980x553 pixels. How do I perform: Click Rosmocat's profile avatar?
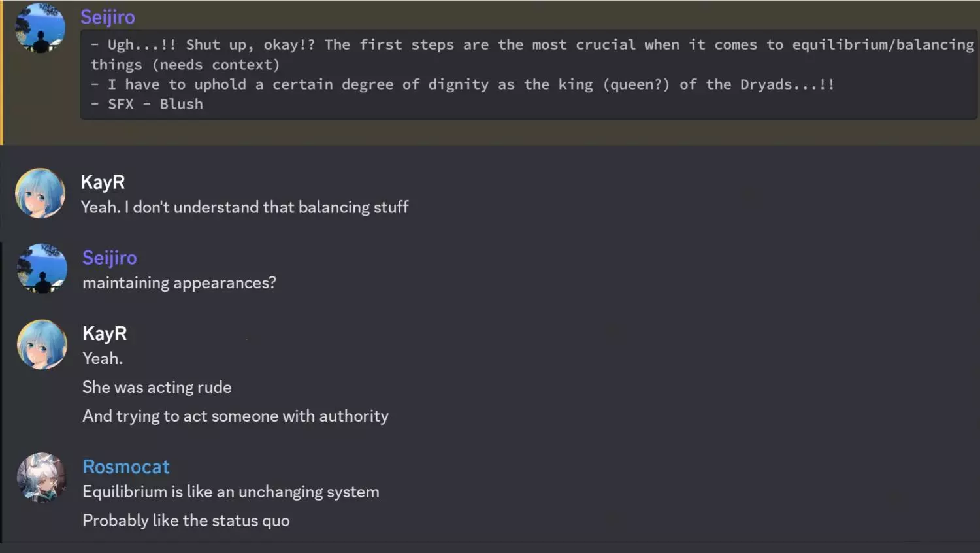click(42, 478)
